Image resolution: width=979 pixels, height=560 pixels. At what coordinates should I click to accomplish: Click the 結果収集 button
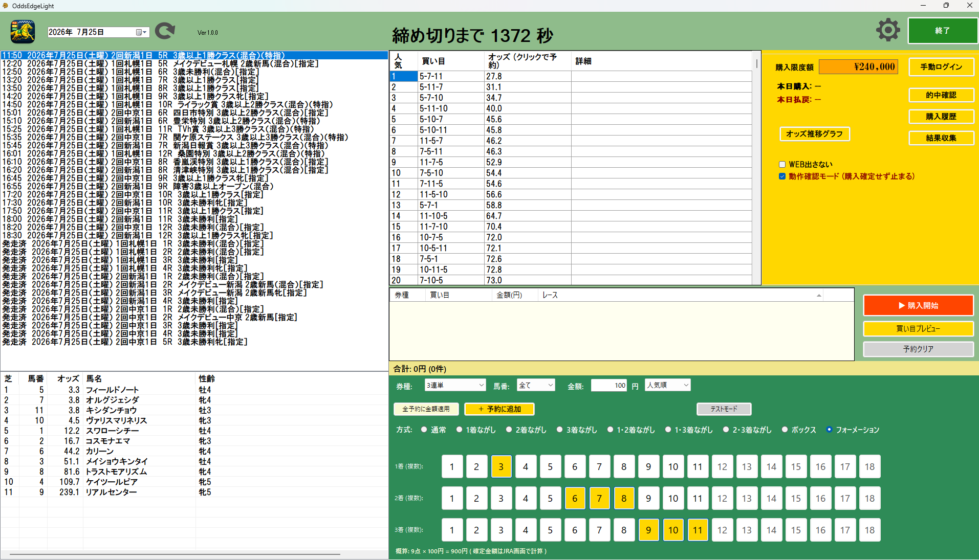[x=941, y=138]
